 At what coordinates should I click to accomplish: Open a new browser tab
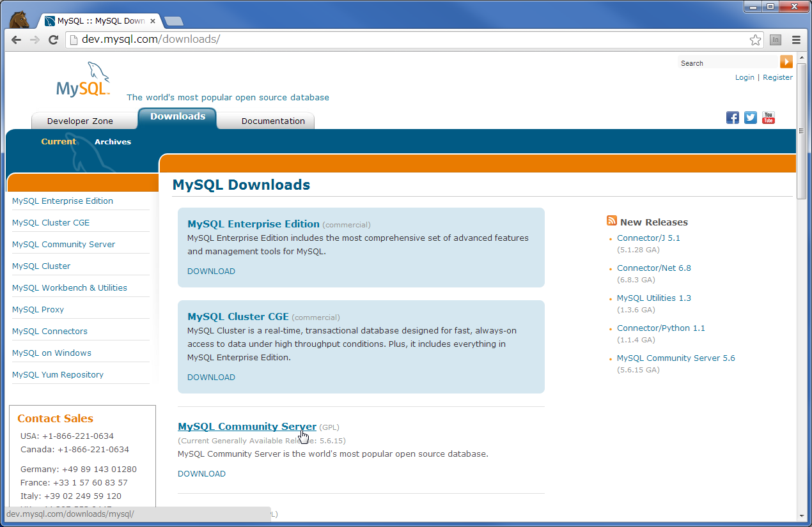173,21
